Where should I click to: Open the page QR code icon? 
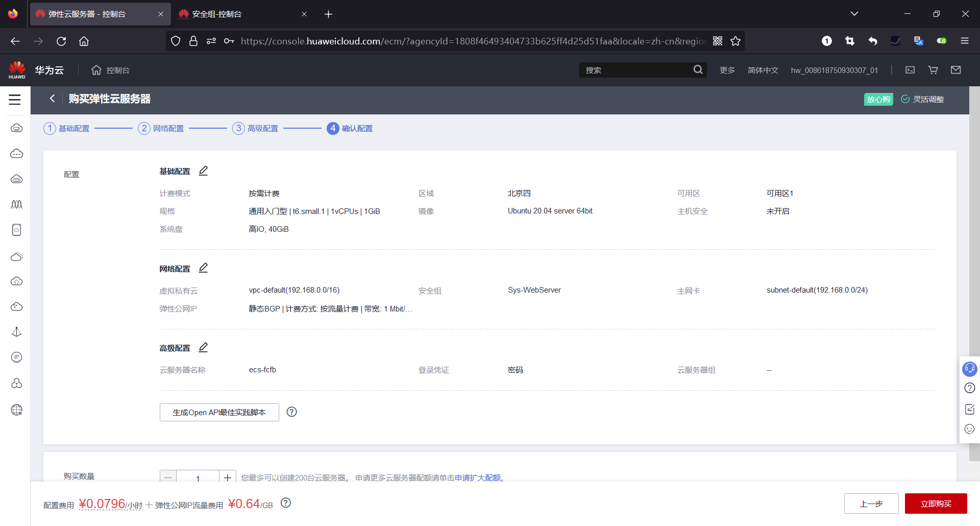point(718,41)
